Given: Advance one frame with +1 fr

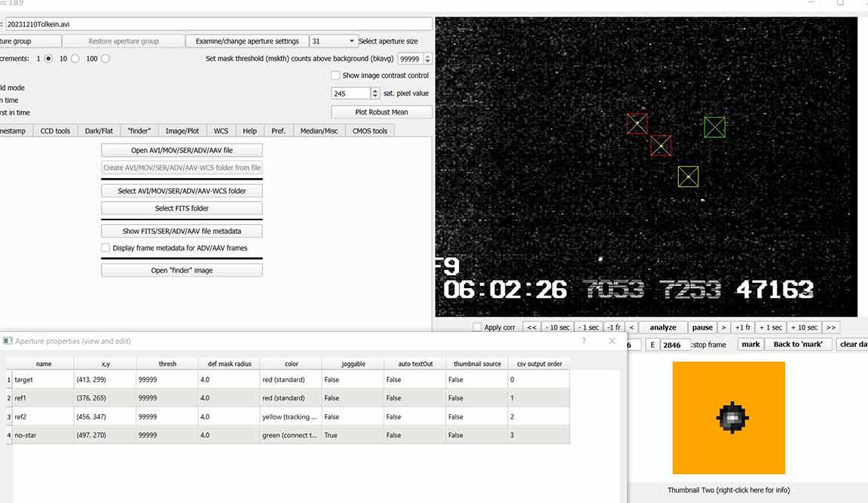Looking at the screenshot, I should [743, 327].
